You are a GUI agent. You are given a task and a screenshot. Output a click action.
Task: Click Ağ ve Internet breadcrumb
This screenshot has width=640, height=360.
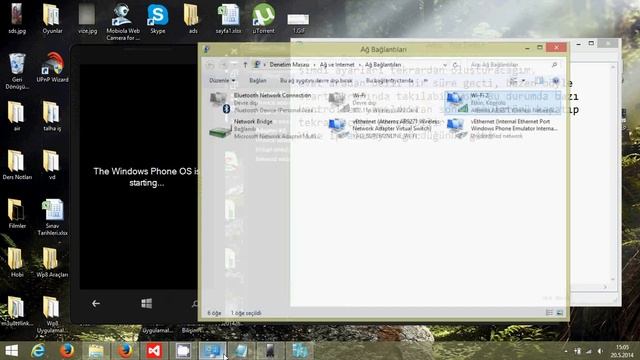coord(337,64)
